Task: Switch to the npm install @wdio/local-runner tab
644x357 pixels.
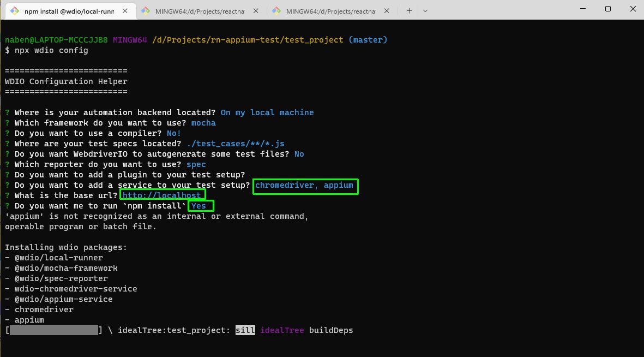Action: pos(69,11)
